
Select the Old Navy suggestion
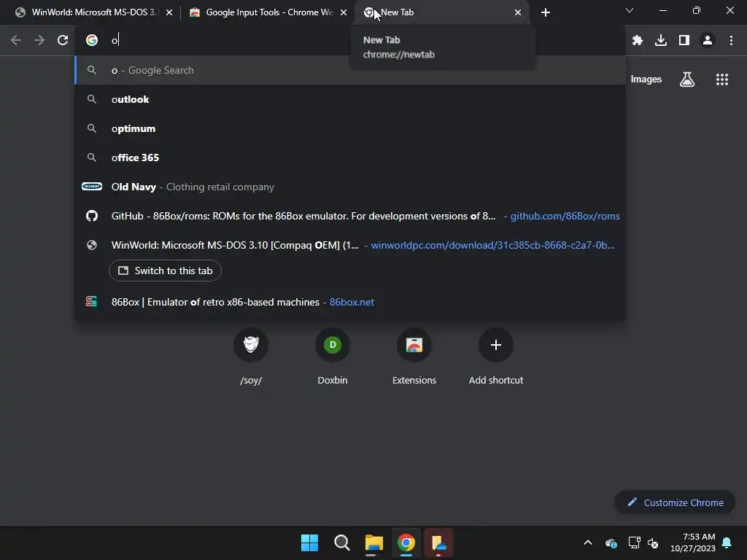coord(350,187)
